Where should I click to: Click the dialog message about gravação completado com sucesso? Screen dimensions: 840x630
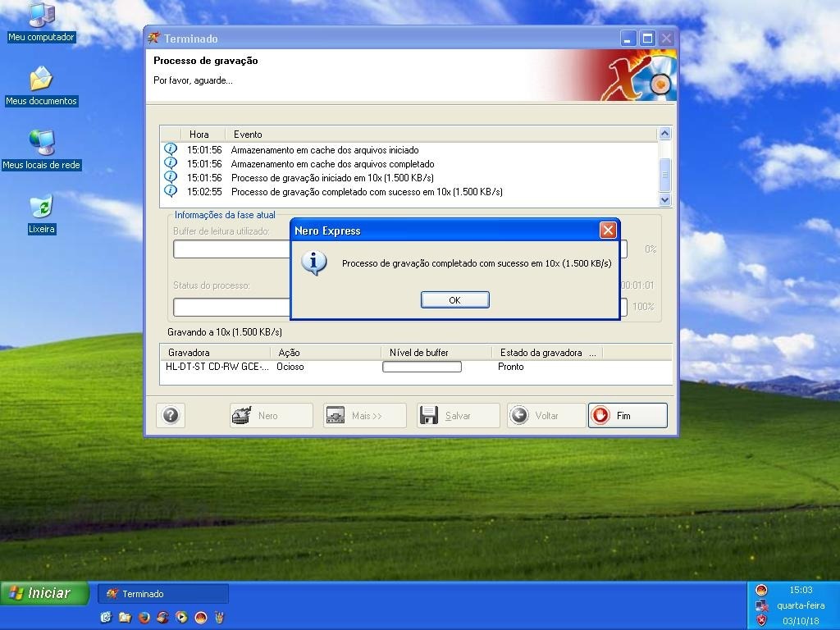pos(477,263)
